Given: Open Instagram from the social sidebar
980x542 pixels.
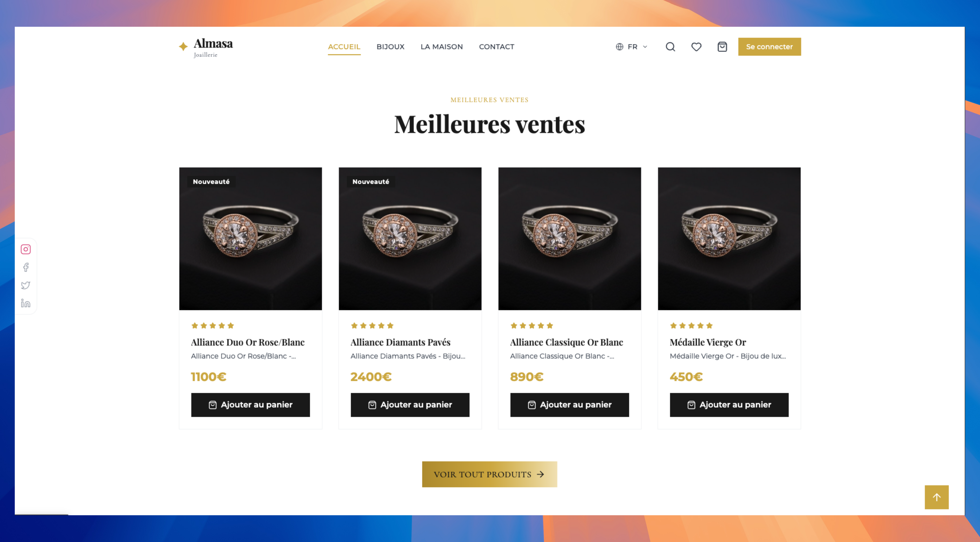Looking at the screenshot, I should pyautogui.click(x=26, y=249).
